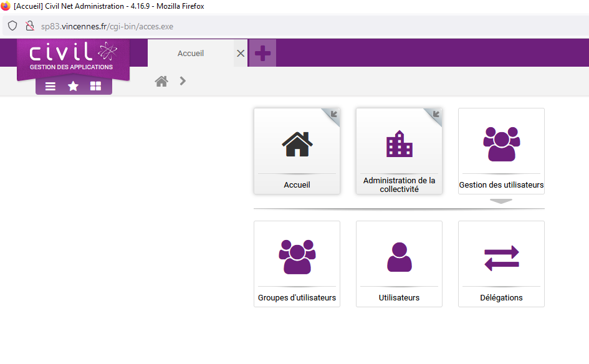The image size is (589, 364).
Task: Go to home breadcrumb icon
Action: pos(161,81)
